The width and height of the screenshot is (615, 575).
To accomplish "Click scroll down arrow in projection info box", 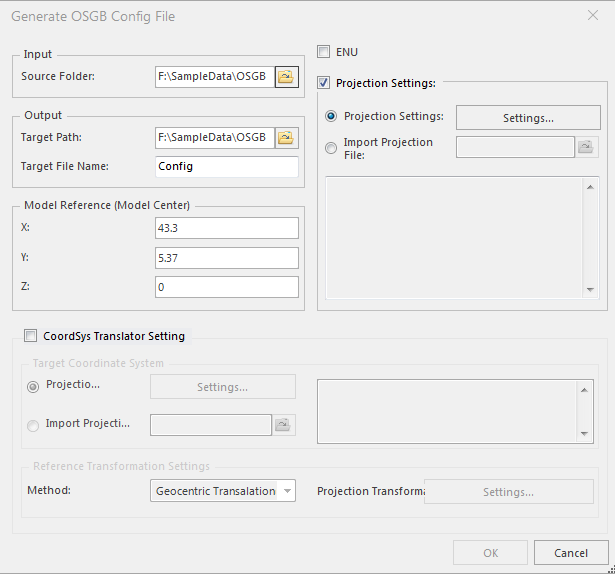I will tap(589, 289).
